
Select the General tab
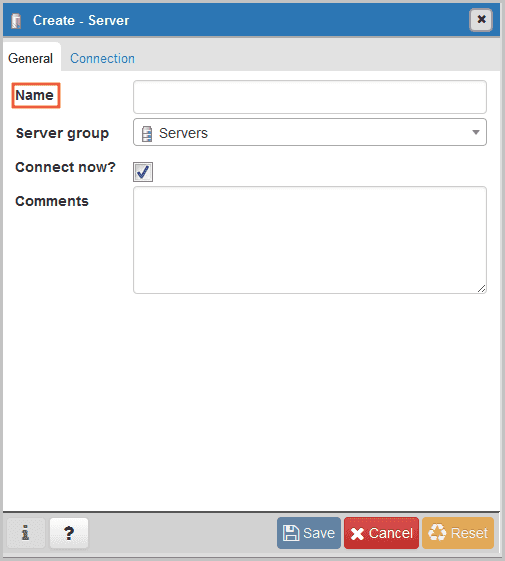tap(31, 58)
